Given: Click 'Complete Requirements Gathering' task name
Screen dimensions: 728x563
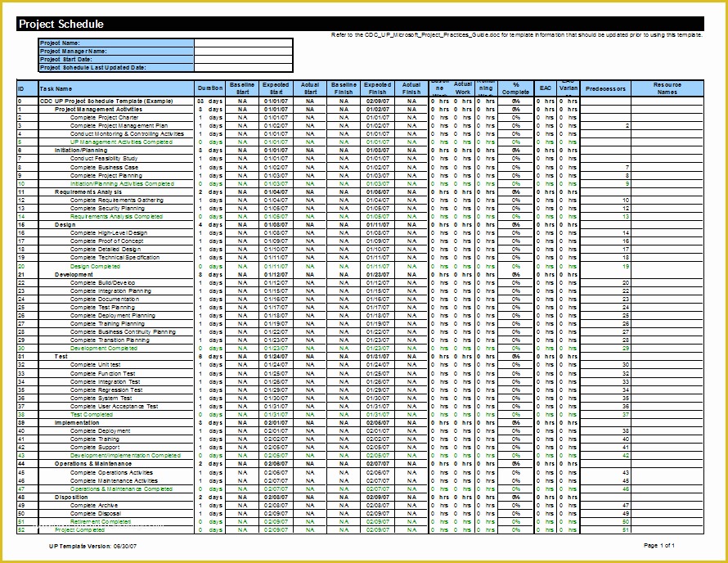Looking at the screenshot, I should click(116, 200).
